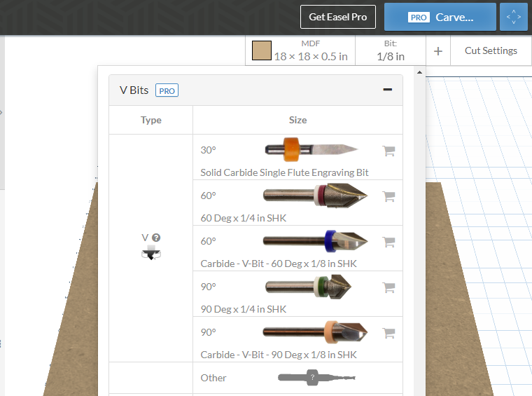Click the plus icon next to Bit
This screenshot has width=532, height=396.
click(438, 51)
